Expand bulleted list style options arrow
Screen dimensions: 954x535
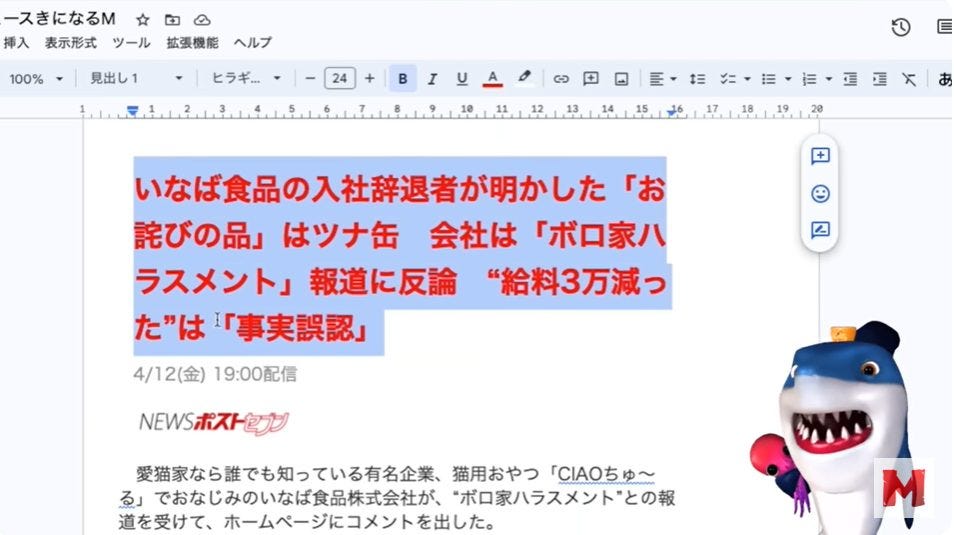788,79
